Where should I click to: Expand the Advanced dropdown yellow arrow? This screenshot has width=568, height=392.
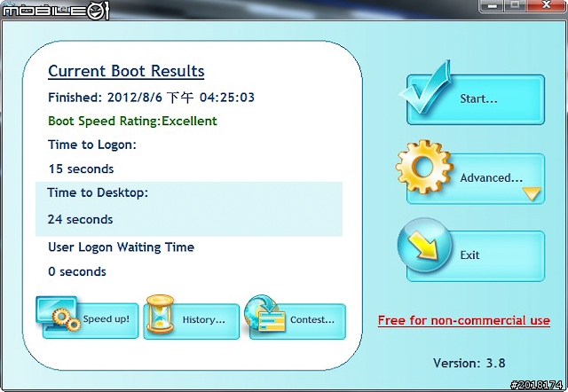(x=532, y=193)
